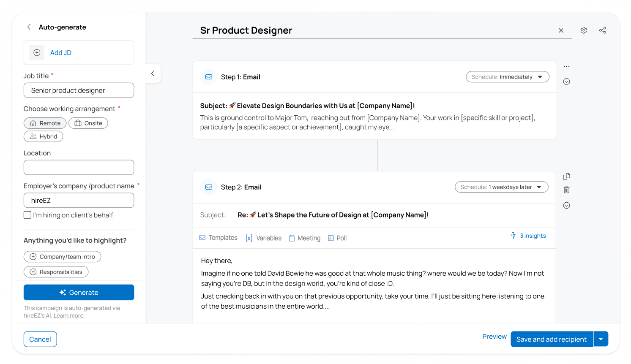Image resolution: width=631 pixels, height=364 pixels.
Task: Select the Remote working arrangement
Action: [45, 123]
